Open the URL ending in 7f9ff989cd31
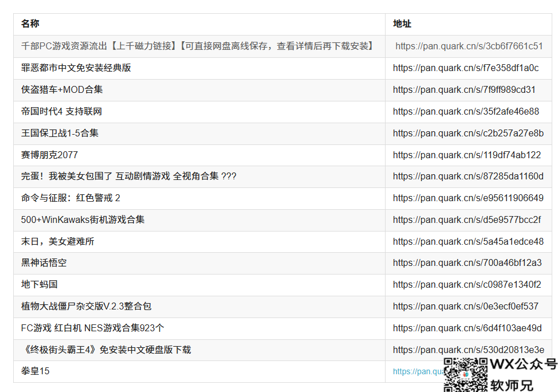 coord(464,90)
